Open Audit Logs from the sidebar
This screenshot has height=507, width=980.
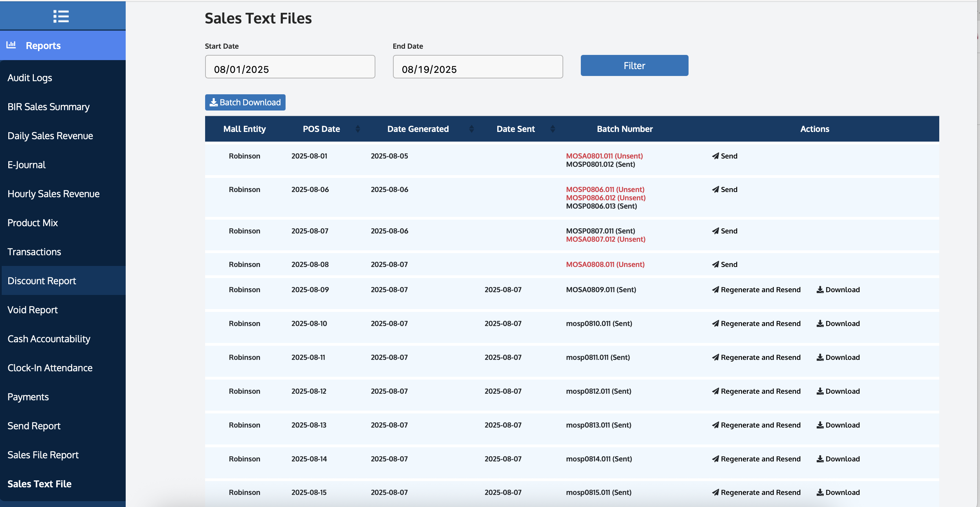pyautogui.click(x=30, y=78)
